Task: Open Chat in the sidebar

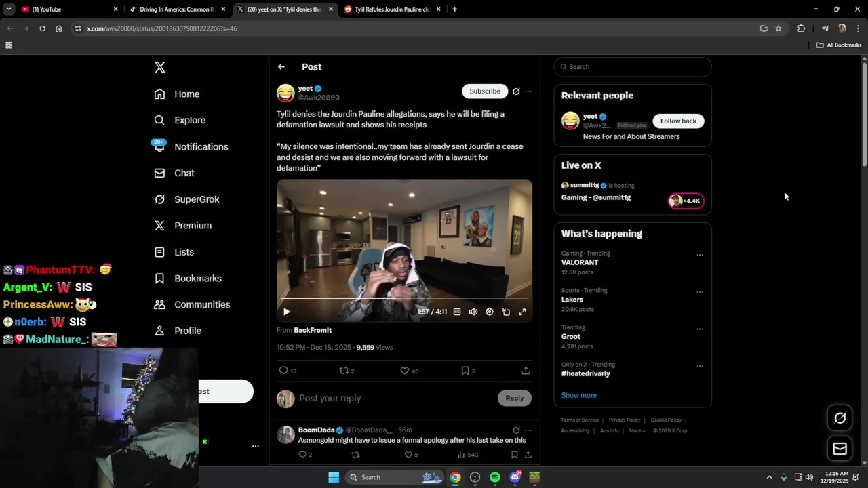Action: 174,173
